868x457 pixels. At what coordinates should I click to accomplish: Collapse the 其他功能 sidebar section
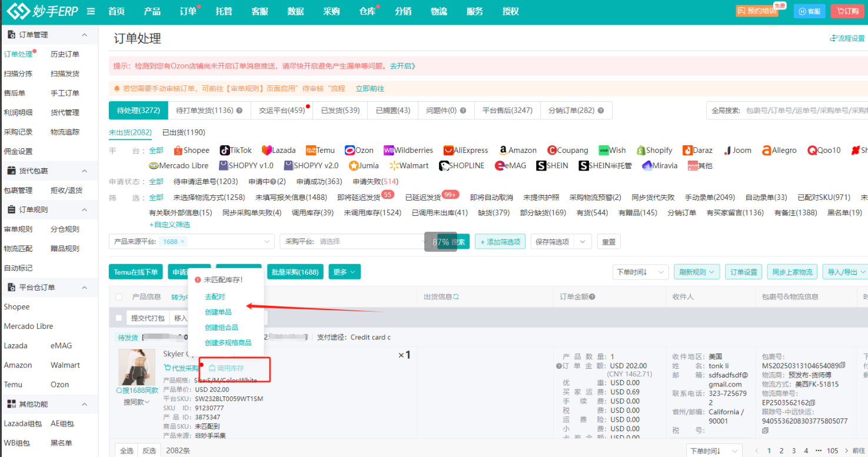(84, 404)
